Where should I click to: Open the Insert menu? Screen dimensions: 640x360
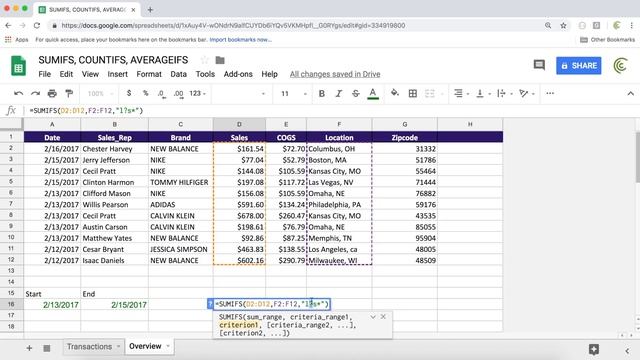(118, 74)
